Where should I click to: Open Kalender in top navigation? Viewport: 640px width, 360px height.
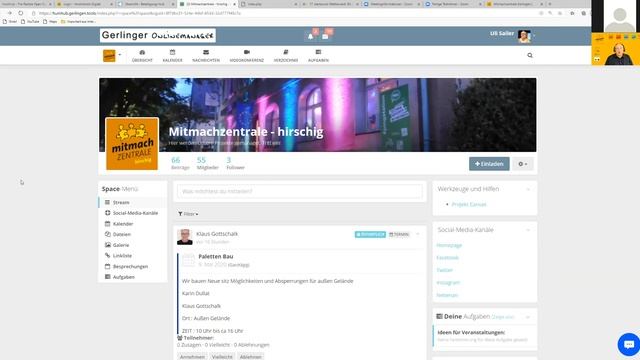(172, 56)
